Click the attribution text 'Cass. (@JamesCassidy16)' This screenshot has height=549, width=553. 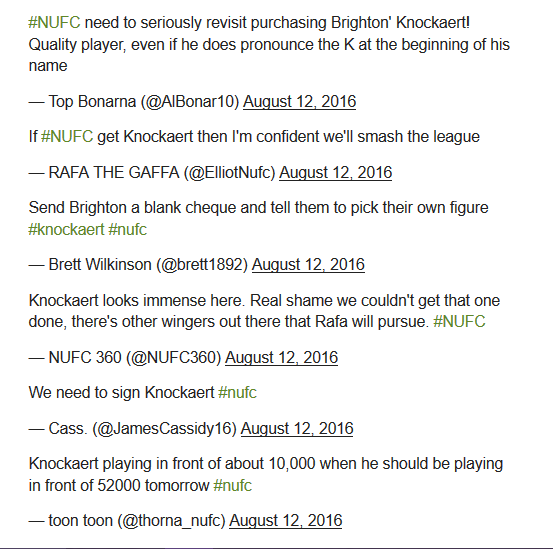(143, 429)
